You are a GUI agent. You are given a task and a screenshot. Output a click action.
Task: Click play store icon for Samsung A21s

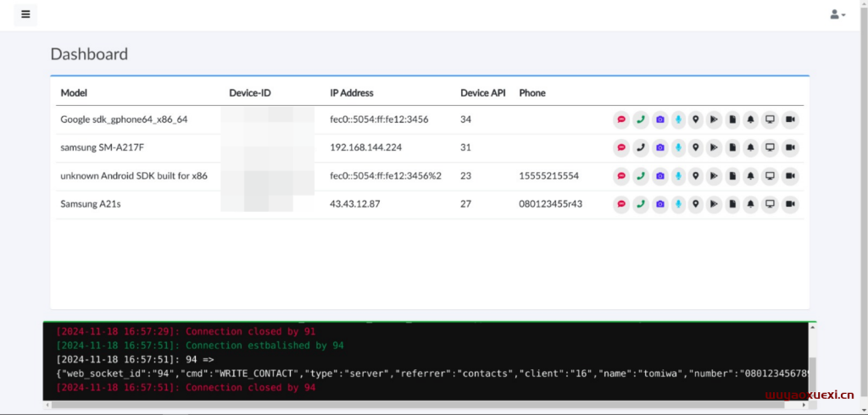coord(714,204)
